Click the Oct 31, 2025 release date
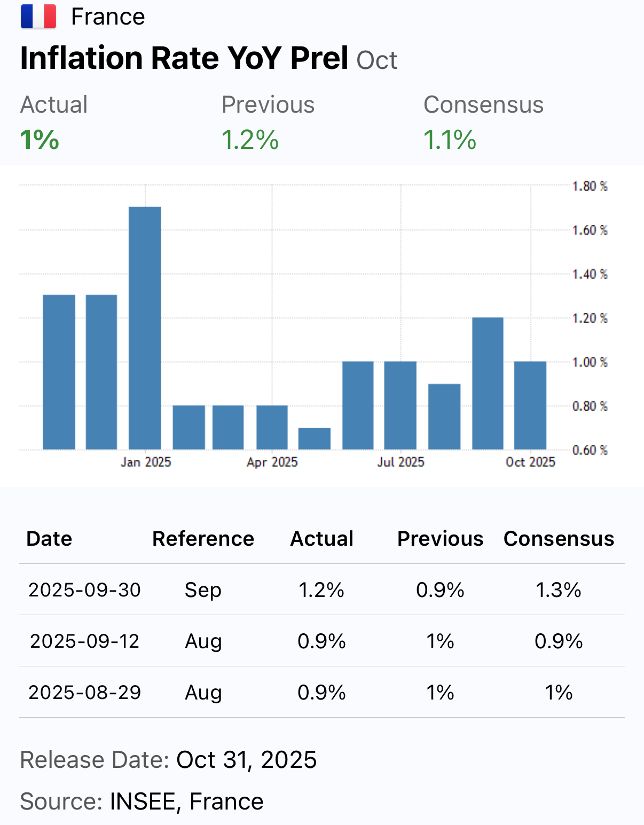The width and height of the screenshot is (644, 825). (x=246, y=759)
